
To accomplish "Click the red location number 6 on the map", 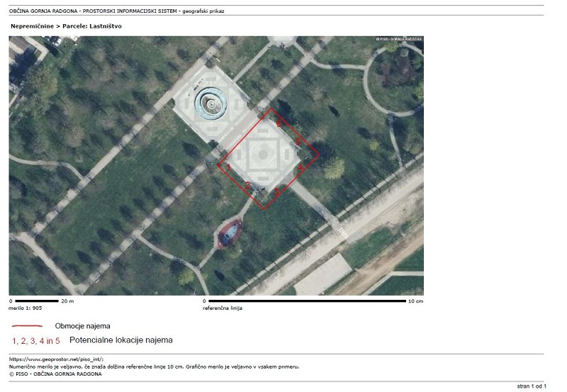I will coord(279,124).
